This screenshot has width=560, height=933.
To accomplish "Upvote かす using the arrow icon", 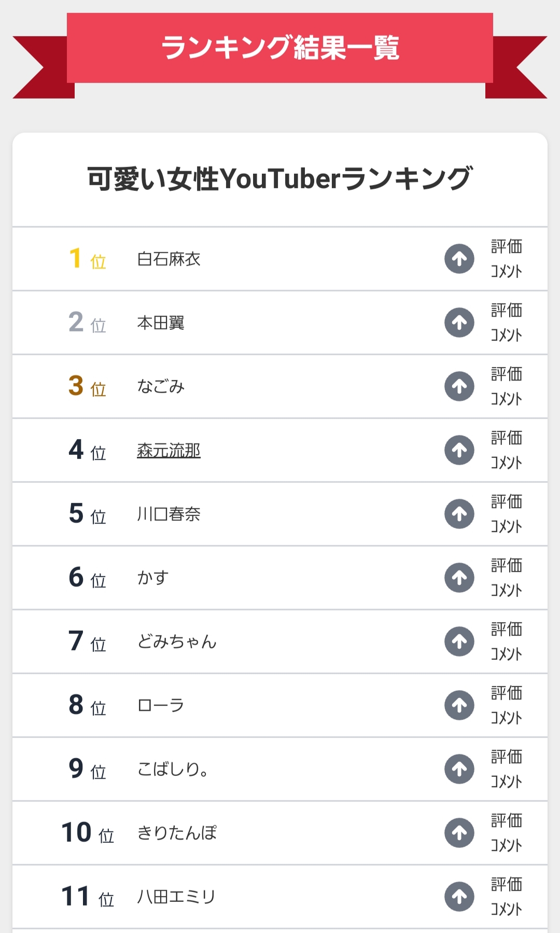I will coord(459,578).
